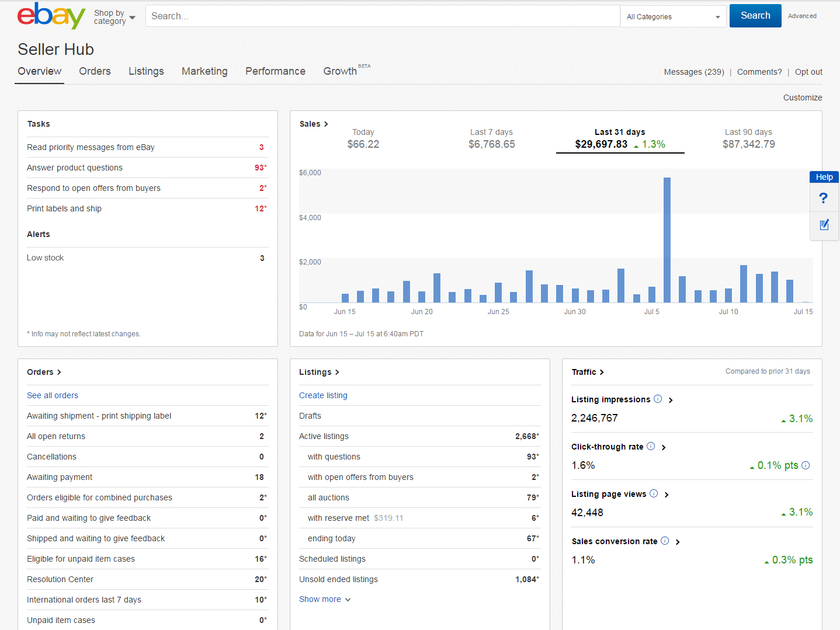This screenshot has height=630, width=840.
Task: Click info icon beside 0.1% pts change
Action: (806, 465)
